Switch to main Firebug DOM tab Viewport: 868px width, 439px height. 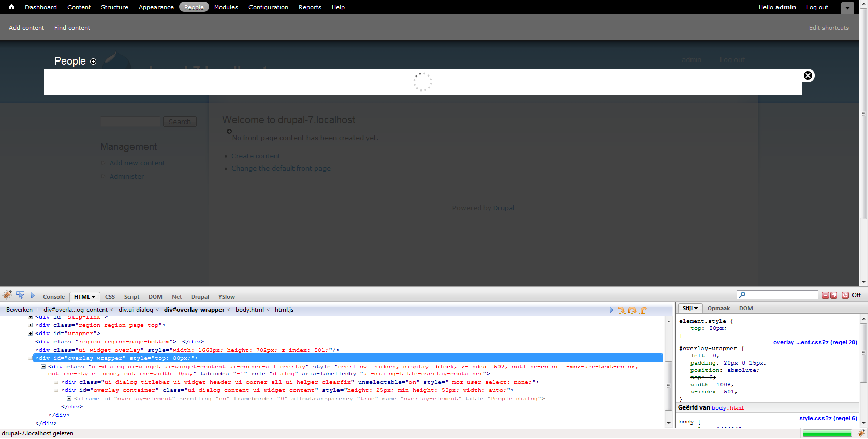coord(155,297)
